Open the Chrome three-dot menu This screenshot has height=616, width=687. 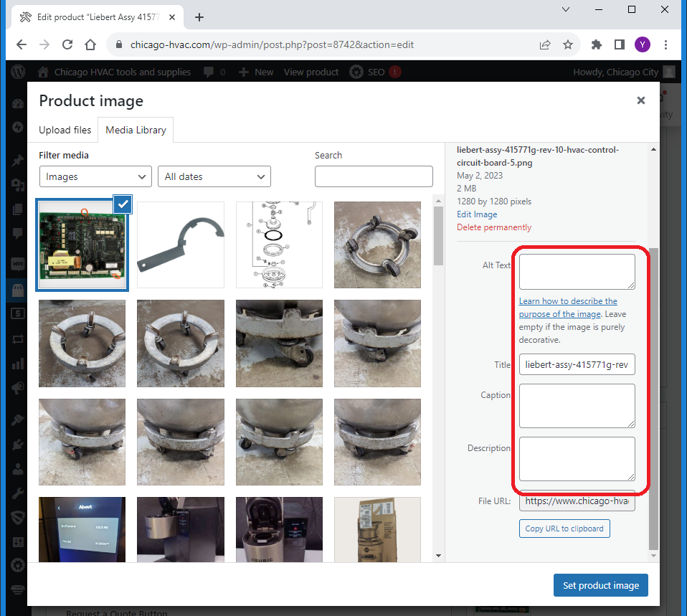666,44
